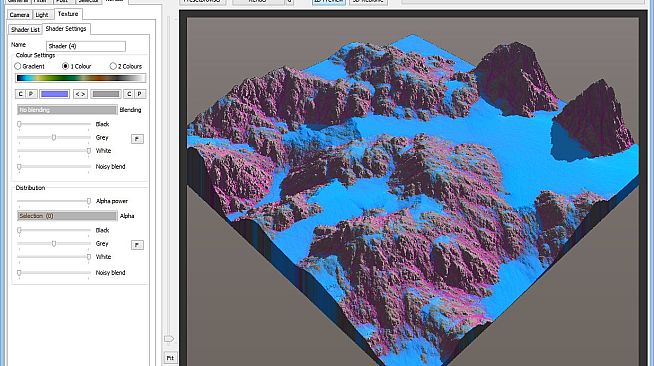Click the colour gradient bar
The image size is (654, 366).
80,78
